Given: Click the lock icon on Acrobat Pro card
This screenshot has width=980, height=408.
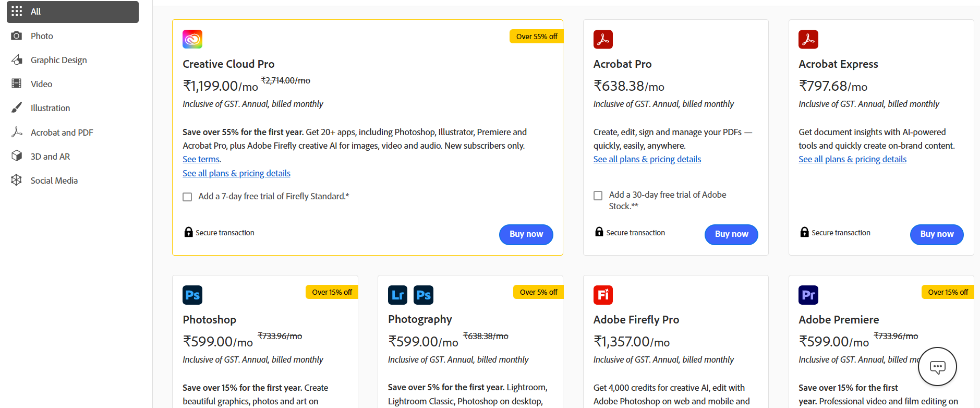Looking at the screenshot, I should pos(599,232).
